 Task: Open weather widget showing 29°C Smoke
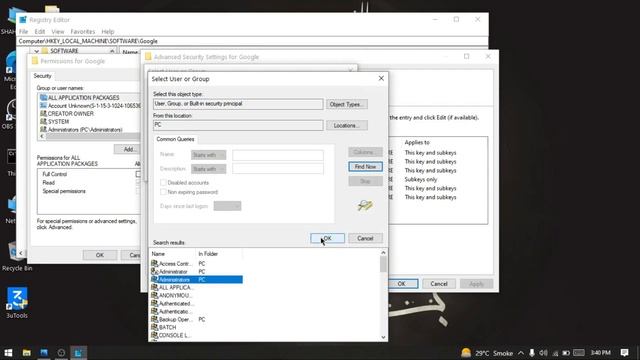487,353
